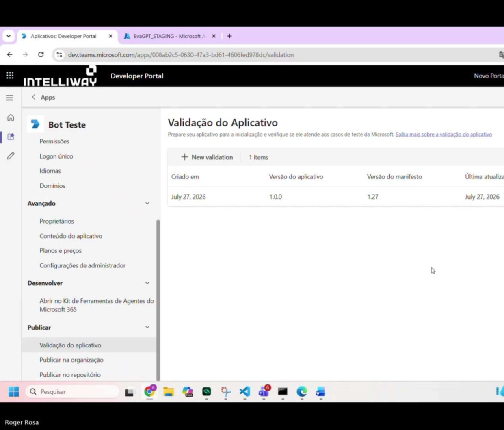Screen dimensions: 504x430
Task: Click the browser forward arrow
Action: coord(25,54)
